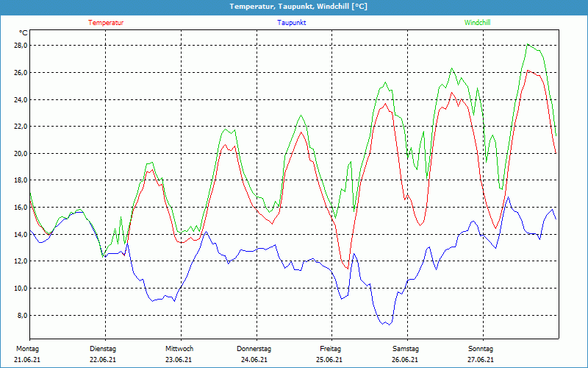Click the '14,0' y-axis value

[x=19, y=234]
